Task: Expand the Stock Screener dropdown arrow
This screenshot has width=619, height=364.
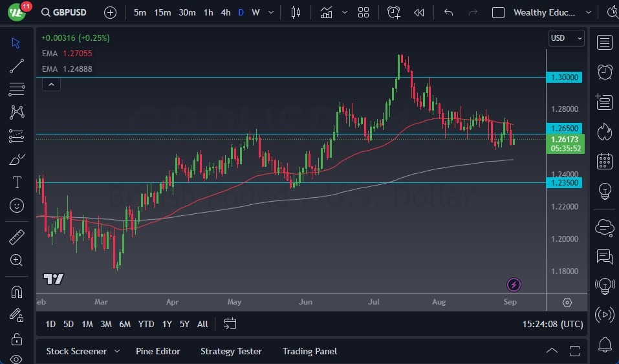Action: pyautogui.click(x=117, y=351)
